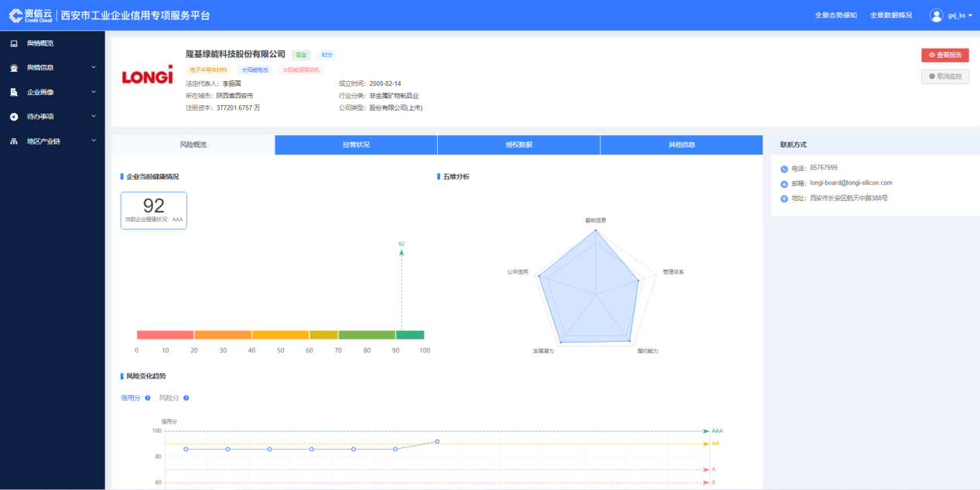The width and height of the screenshot is (980, 490).
Task: Click the company name 隆基绿能科技股份有限公司
Action: [236, 54]
